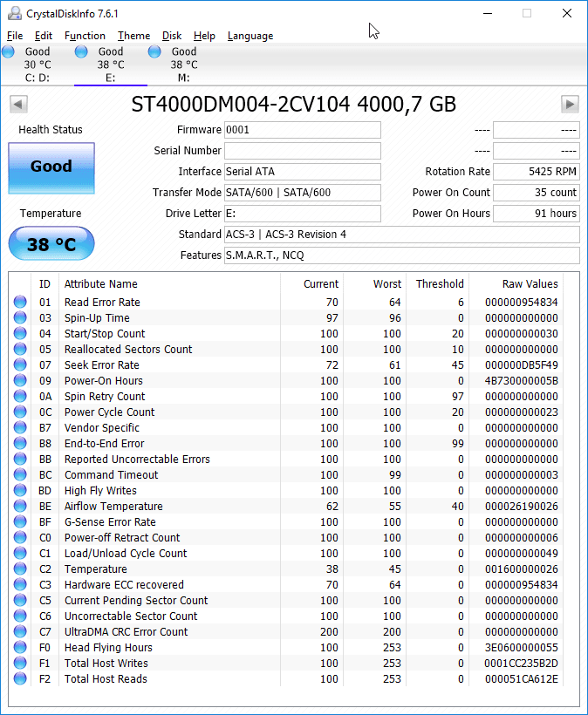Go to previous disk with left arrow
Screen dimensions: 588x715
(x=18, y=104)
